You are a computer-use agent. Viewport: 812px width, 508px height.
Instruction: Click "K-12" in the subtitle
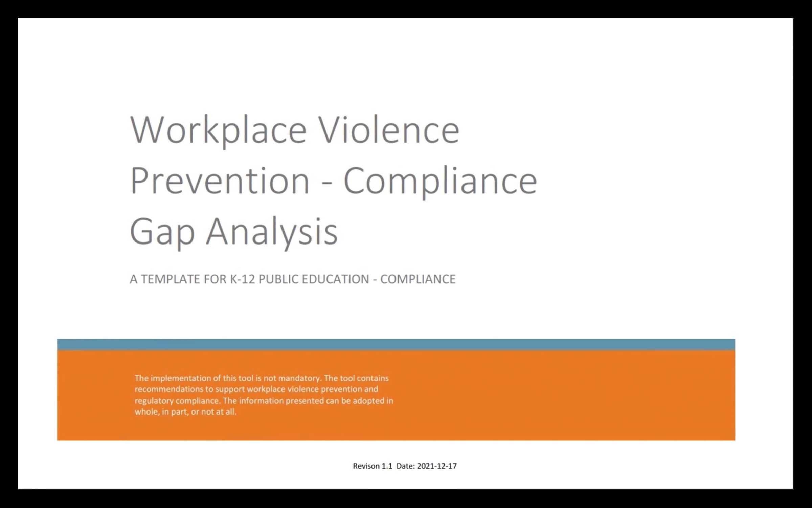243,279
